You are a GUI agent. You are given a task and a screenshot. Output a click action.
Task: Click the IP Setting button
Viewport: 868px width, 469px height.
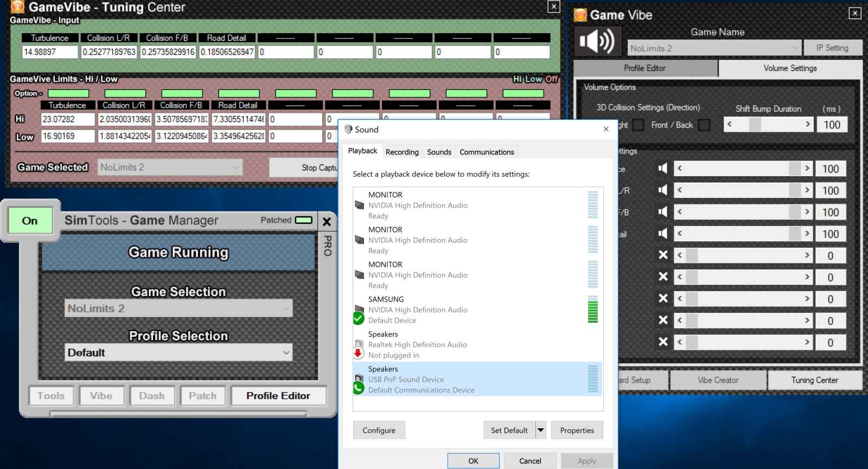pos(832,48)
